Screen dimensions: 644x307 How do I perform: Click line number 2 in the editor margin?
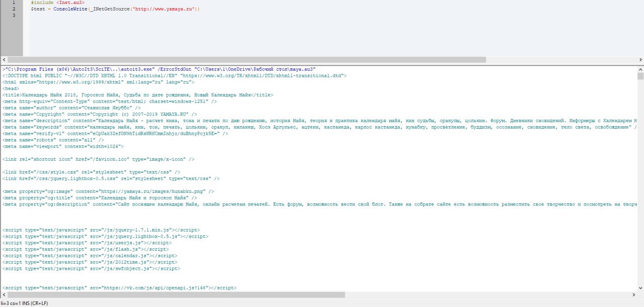click(14, 9)
